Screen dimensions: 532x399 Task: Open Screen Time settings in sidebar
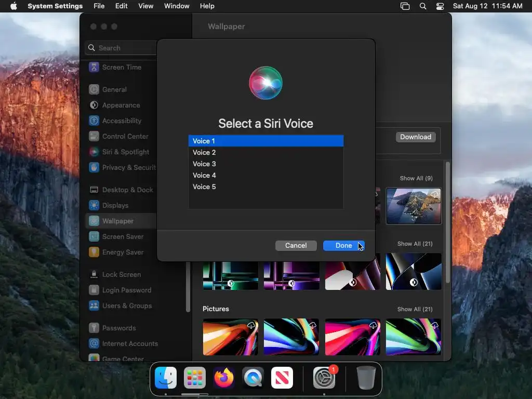115,67
